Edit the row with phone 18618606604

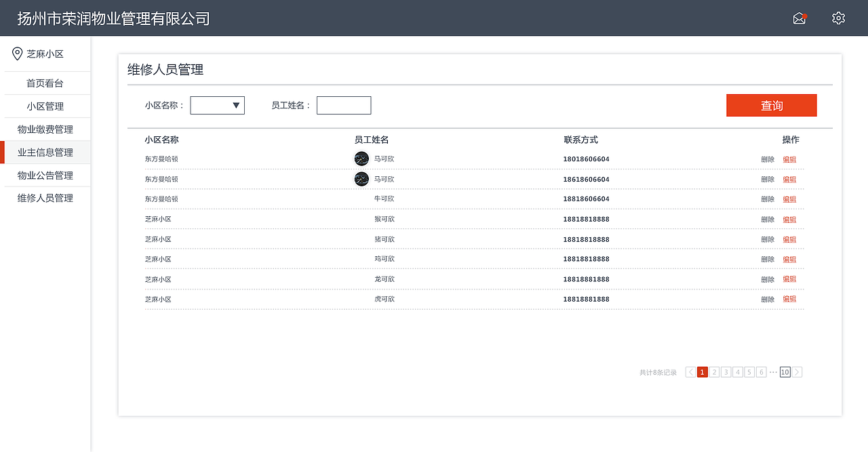click(789, 180)
